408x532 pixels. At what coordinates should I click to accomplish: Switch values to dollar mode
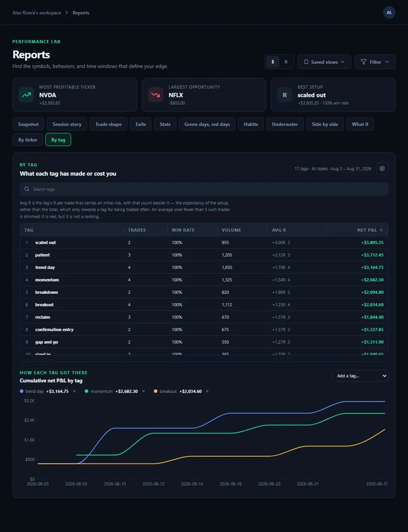(273, 62)
